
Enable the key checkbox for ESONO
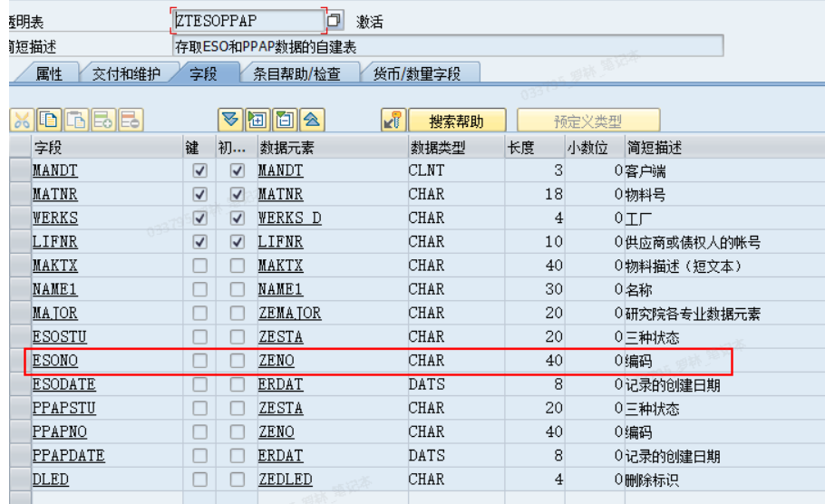(199, 361)
